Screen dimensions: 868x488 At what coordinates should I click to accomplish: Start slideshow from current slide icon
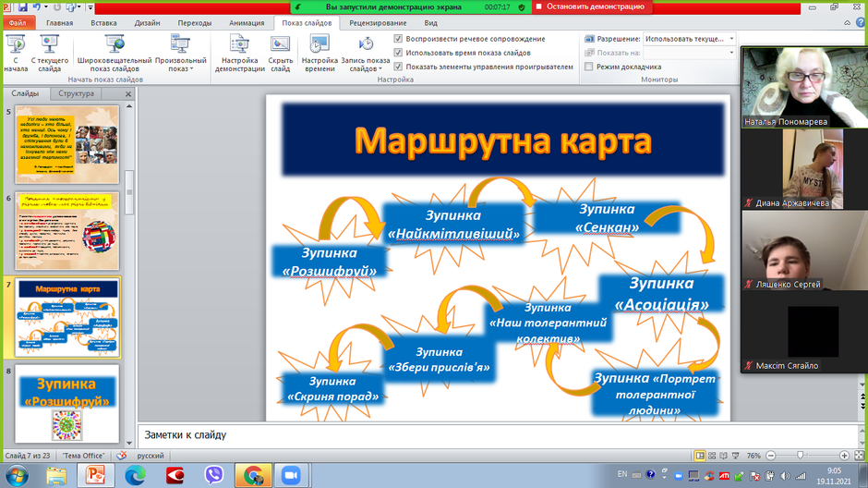[x=49, y=44]
